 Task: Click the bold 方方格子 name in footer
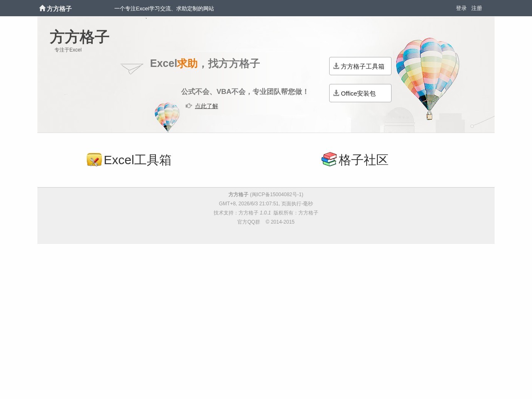(x=238, y=195)
